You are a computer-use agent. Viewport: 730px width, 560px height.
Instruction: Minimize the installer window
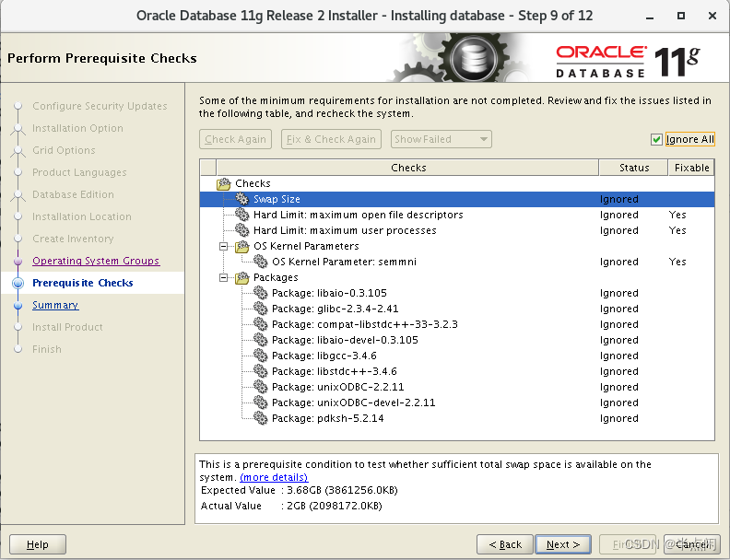[x=650, y=17]
